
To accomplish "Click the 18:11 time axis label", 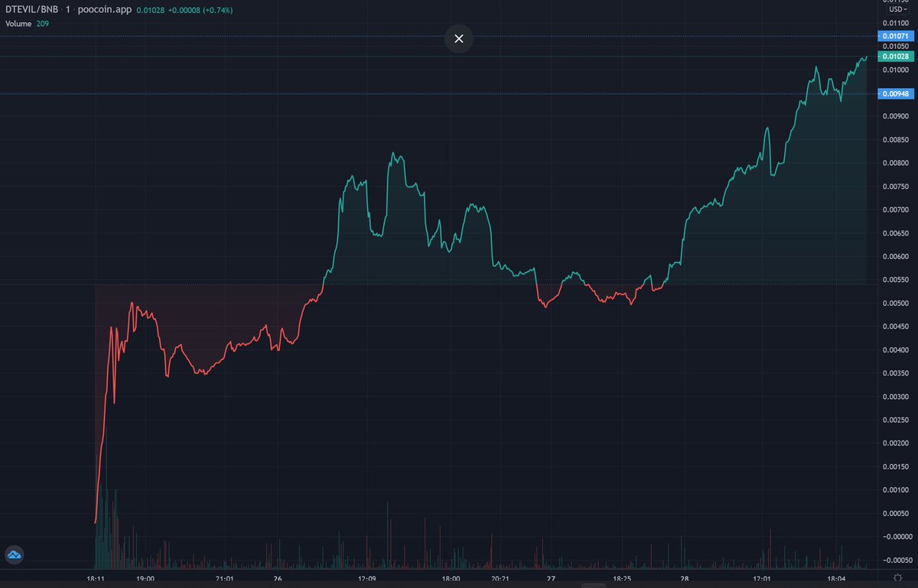I will [96, 579].
